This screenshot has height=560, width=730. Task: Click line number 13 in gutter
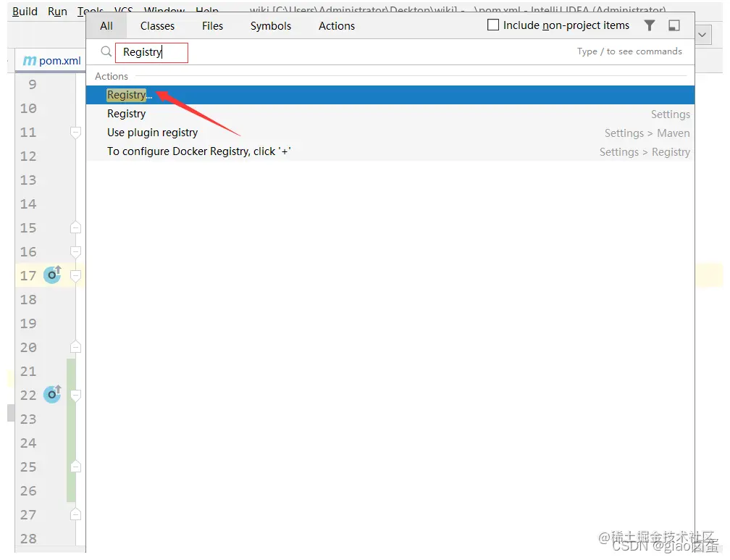point(28,180)
